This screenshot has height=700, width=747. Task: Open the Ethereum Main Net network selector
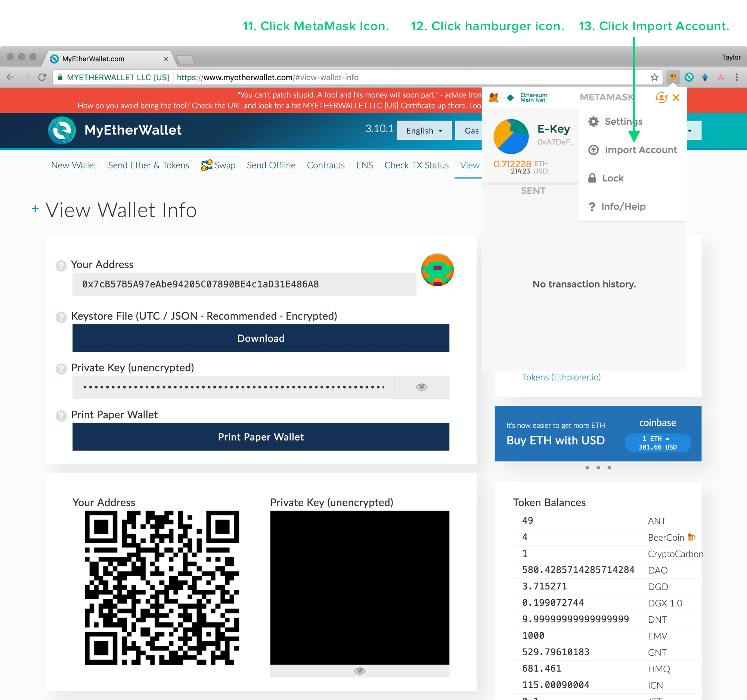[x=527, y=98]
